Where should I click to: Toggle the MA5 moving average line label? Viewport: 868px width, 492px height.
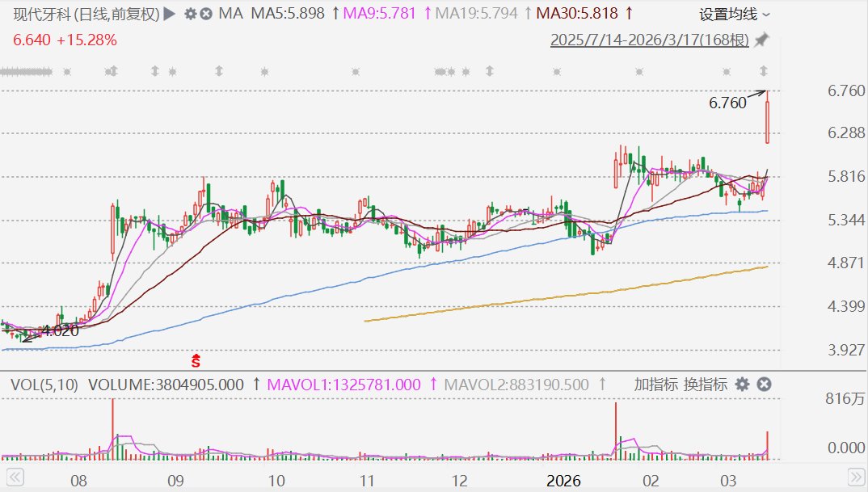(x=287, y=14)
